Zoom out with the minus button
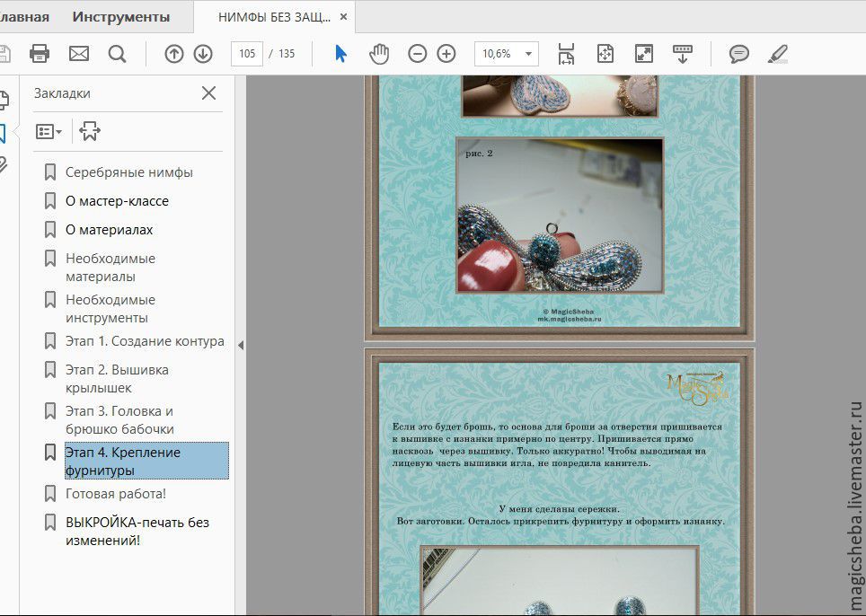This screenshot has height=616, width=866. (x=418, y=54)
